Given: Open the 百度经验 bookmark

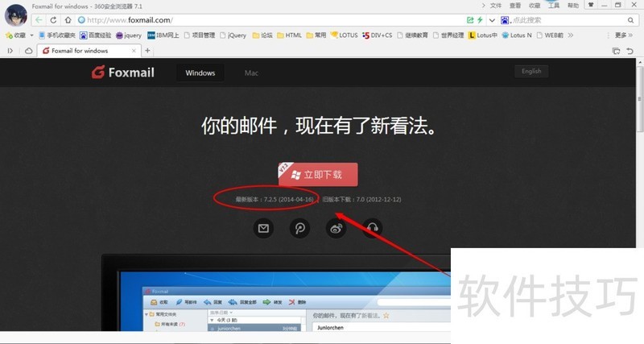Looking at the screenshot, I should (95, 35).
